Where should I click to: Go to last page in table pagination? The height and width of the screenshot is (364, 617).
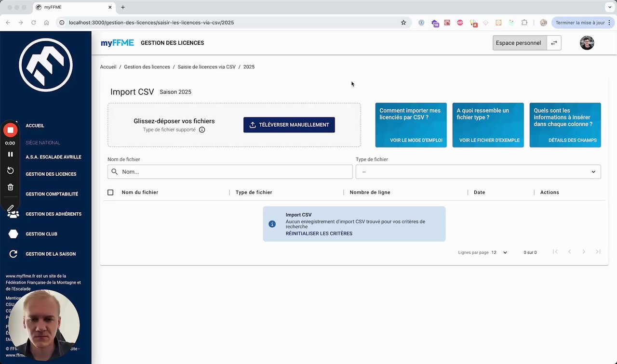598,252
